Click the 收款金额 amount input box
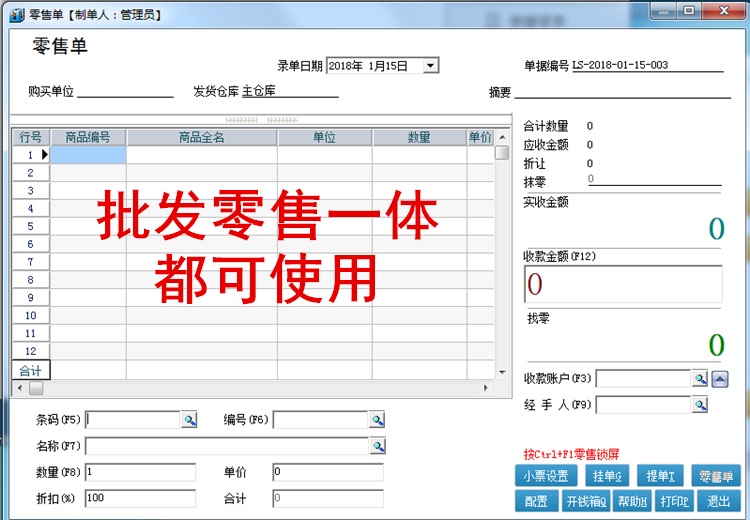The image size is (750, 520). click(622, 284)
